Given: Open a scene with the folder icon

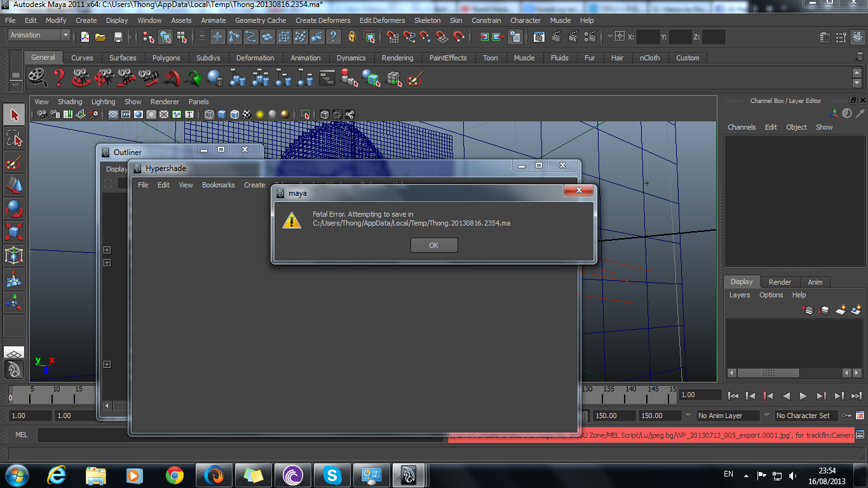Looking at the screenshot, I should click(100, 37).
